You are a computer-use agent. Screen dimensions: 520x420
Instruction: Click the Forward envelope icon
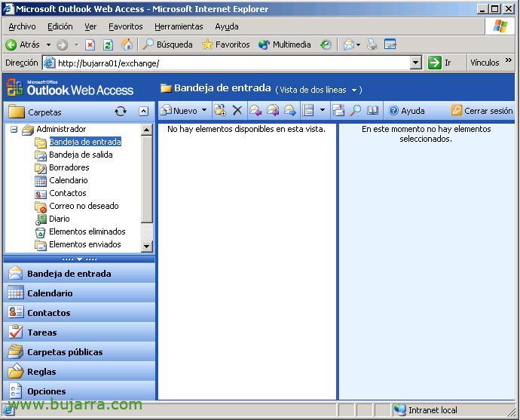click(x=290, y=111)
